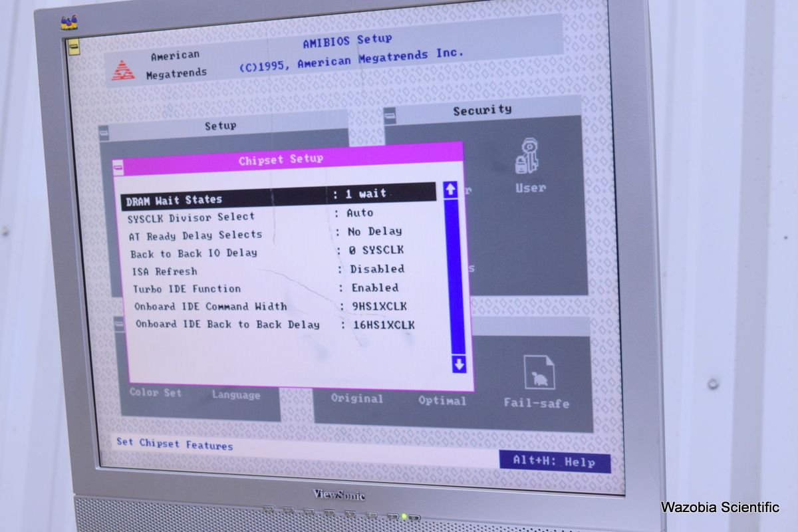The height and width of the screenshot is (532, 798).
Task: Choose Onboard IDE Command Width value 9HS1XCLK
Action: [379, 307]
